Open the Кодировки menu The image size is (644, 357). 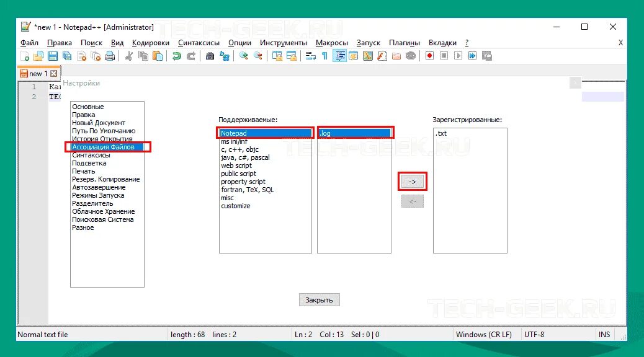(151, 43)
